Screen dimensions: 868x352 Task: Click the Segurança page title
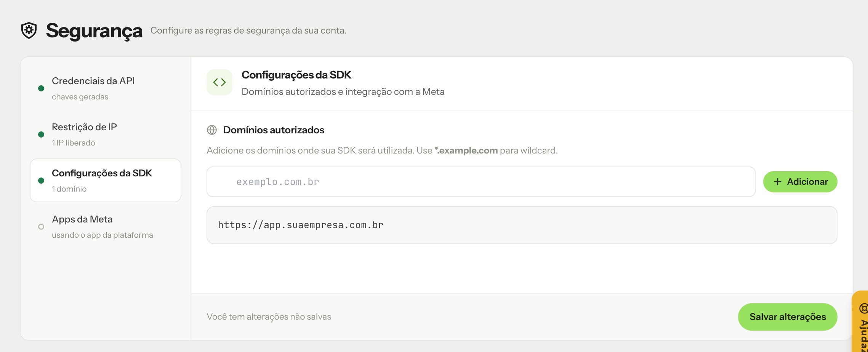pyautogui.click(x=94, y=31)
